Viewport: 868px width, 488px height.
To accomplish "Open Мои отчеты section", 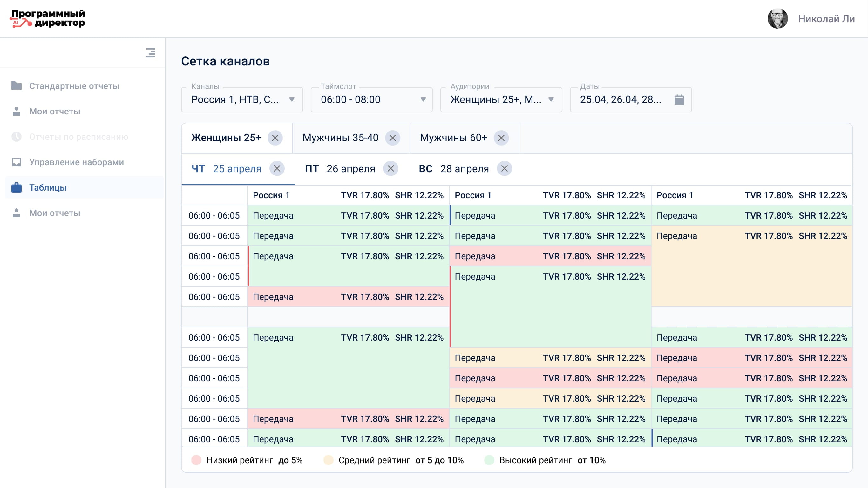I will pyautogui.click(x=55, y=111).
